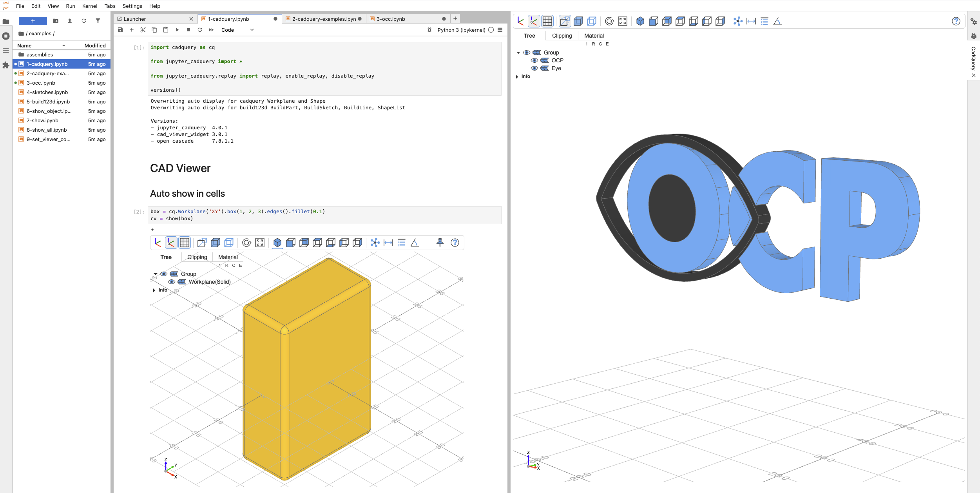Switch to the 3-occ.ipynb tab
The width and height of the screenshot is (980, 493).
[391, 19]
